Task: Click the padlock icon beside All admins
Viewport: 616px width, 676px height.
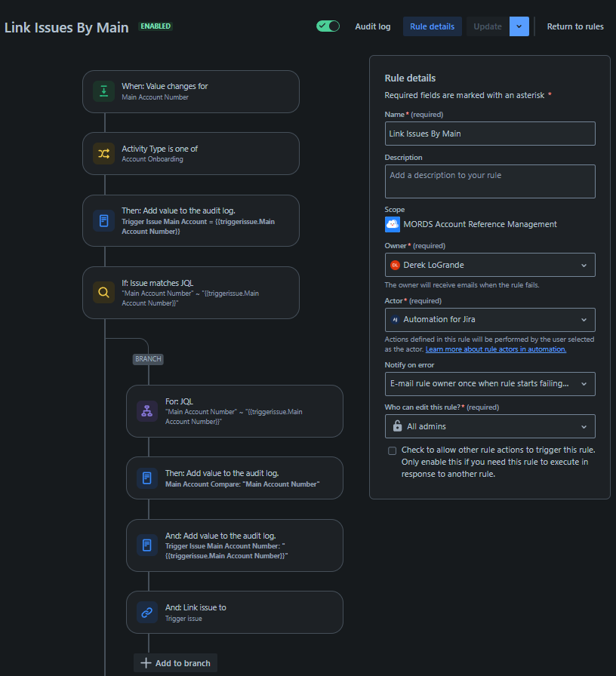Action: click(x=397, y=426)
